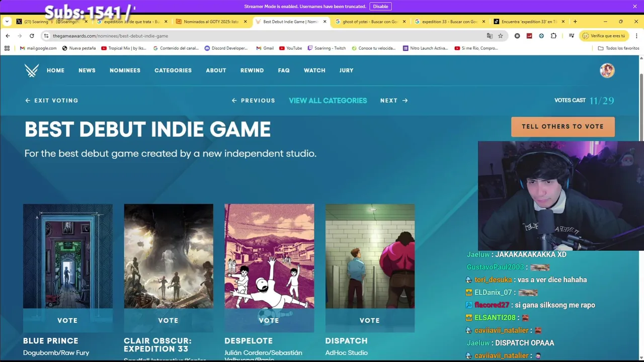
Task: Click Verifica que eres tú profile chip
Action: (x=605, y=36)
